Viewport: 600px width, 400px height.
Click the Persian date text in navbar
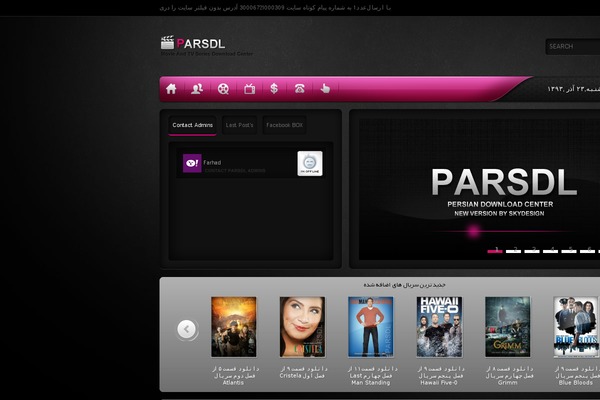[x=573, y=89]
